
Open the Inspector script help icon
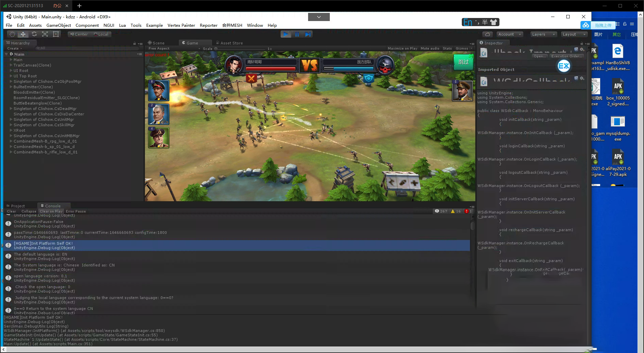click(x=576, y=50)
